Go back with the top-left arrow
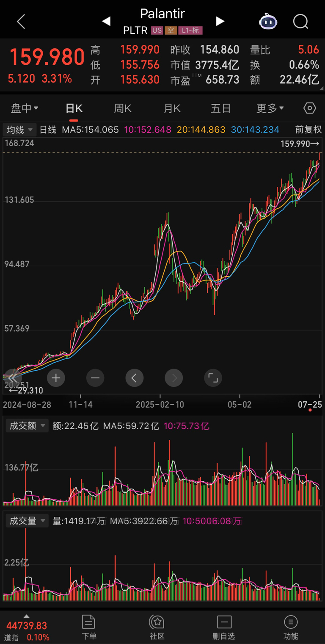Viewport: 325px width, 644px height. point(21,22)
